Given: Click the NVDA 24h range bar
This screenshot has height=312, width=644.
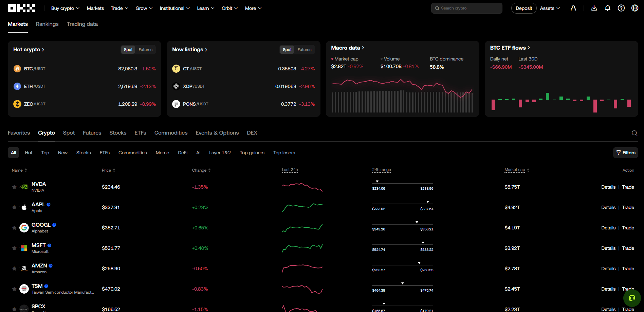Looking at the screenshot, I should tap(403, 184).
